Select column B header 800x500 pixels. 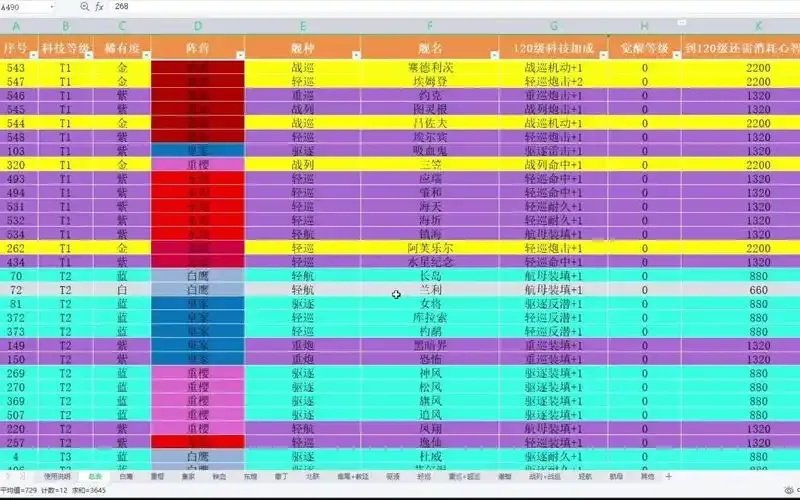[x=66, y=26]
